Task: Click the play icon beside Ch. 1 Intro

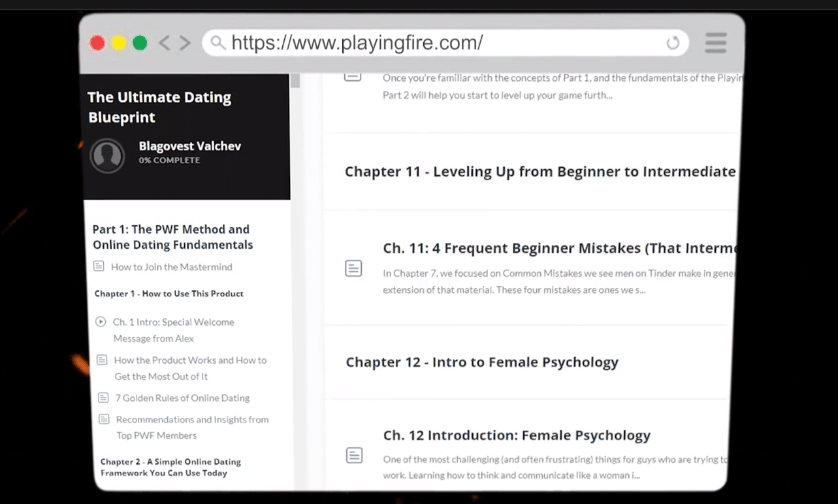Action: 101,322
